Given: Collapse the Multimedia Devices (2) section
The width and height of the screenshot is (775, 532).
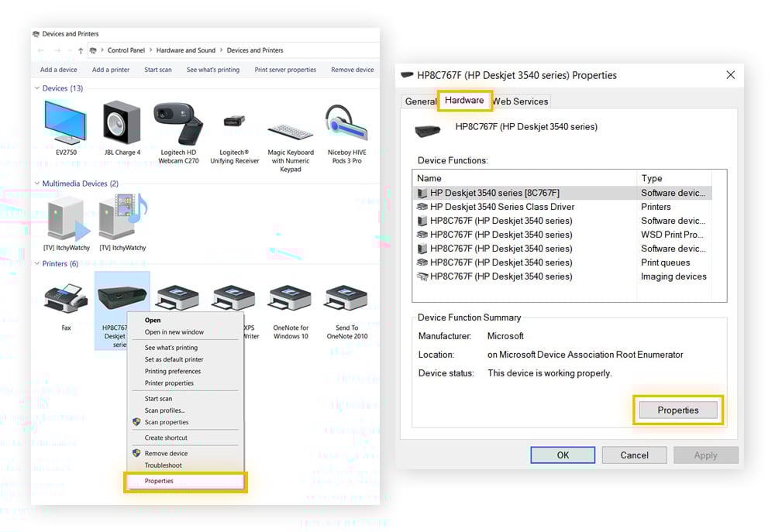Looking at the screenshot, I should [x=36, y=184].
